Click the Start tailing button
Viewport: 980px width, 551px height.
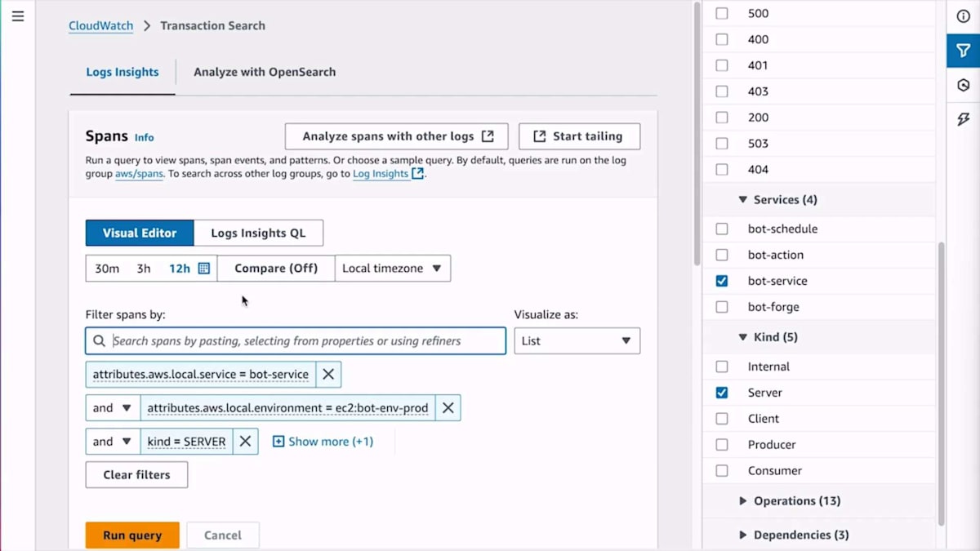pyautogui.click(x=580, y=137)
